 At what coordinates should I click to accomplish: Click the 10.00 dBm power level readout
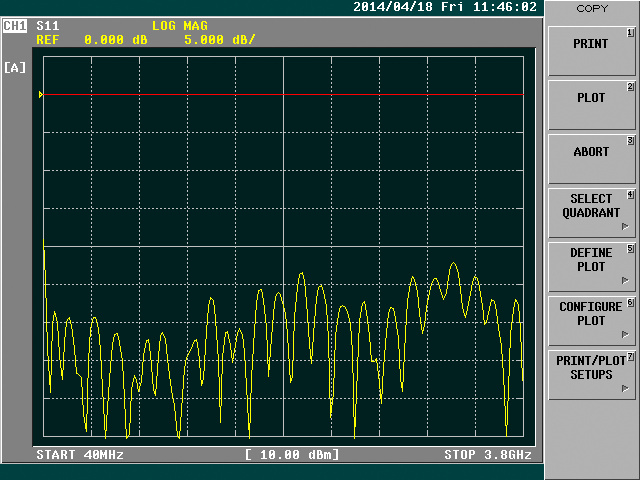coord(292,455)
